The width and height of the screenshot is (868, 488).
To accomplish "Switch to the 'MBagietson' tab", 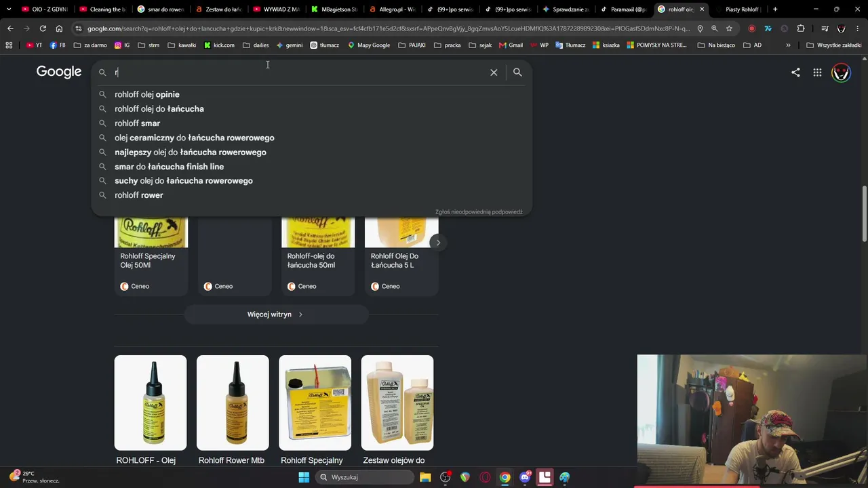I will pyautogui.click(x=334, y=9).
